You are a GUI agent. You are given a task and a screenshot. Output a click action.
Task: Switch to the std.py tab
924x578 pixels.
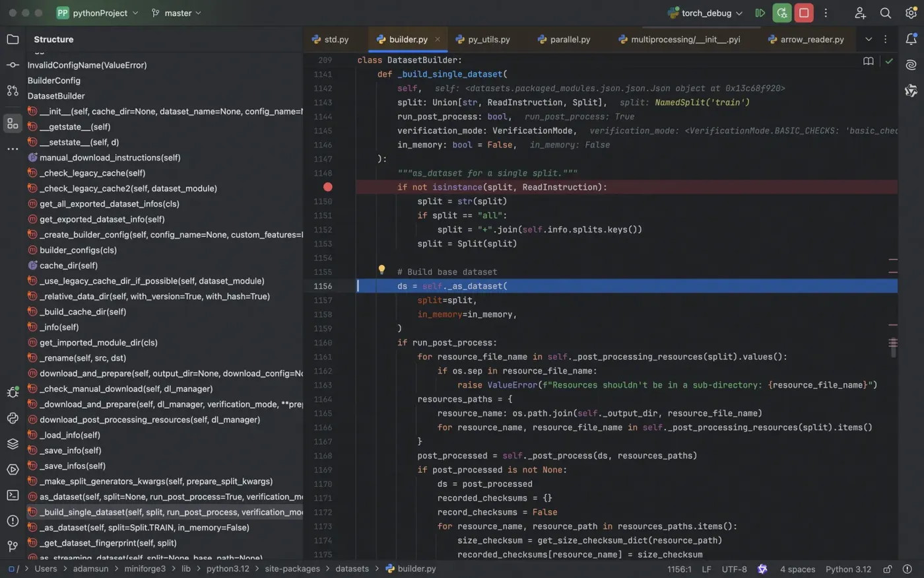(x=330, y=40)
